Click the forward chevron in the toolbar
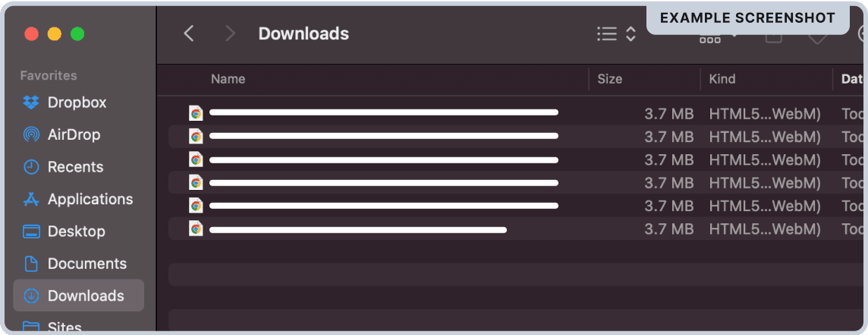This screenshot has height=335, width=868. click(230, 33)
